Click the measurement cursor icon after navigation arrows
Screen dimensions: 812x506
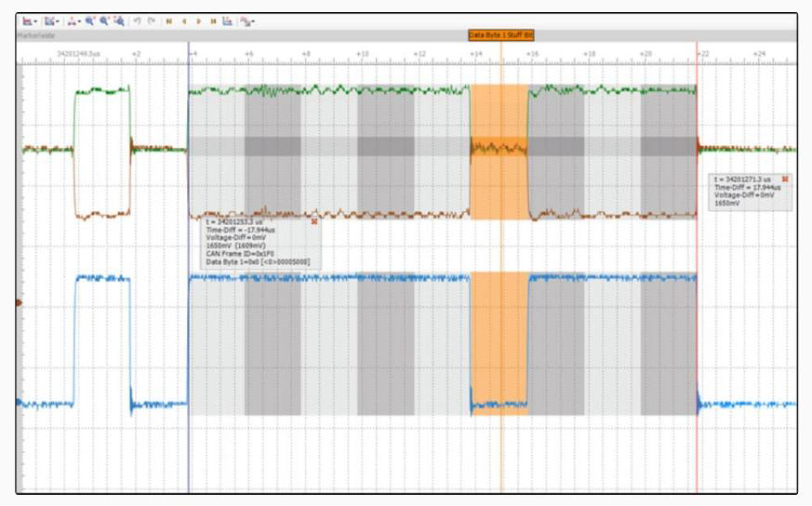(227, 21)
